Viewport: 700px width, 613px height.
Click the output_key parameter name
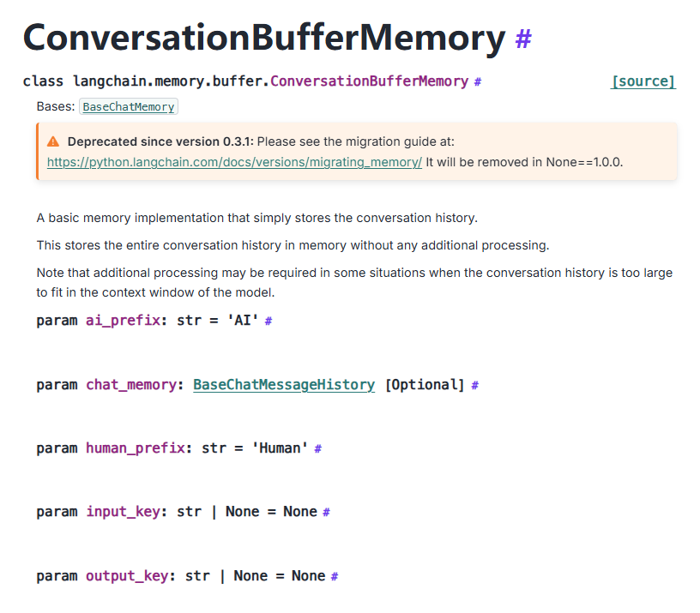pyautogui.click(x=128, y=575)
